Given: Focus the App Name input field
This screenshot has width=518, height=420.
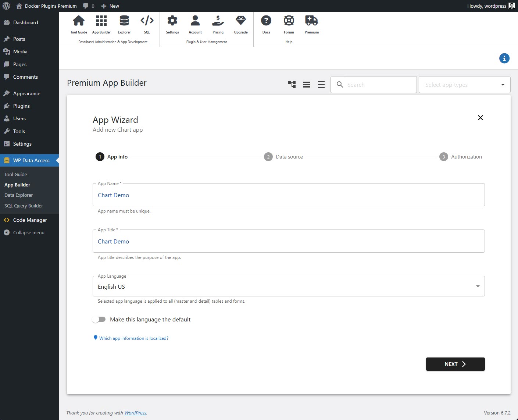Looking at the screenshot, I should 289,195.
